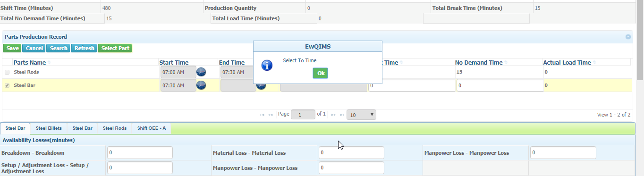This screenshot has height=176, width=644.
Task: Click the Search button
Action: pyautogui.click(x=59, y=48)
